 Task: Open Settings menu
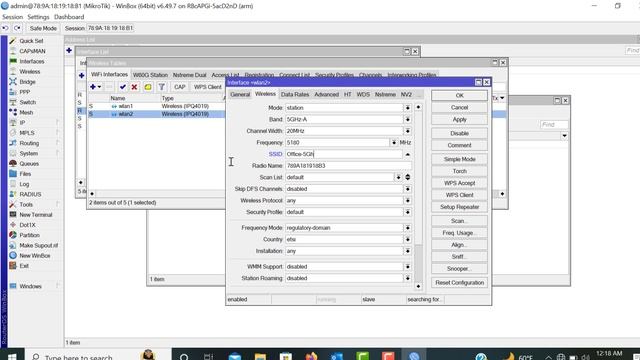tap(38, 17)
